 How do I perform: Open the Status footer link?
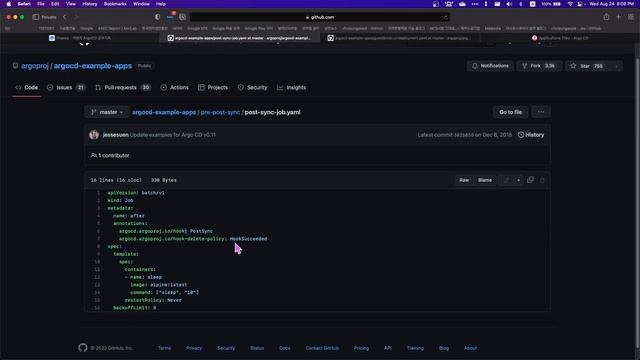click(257, 348)
